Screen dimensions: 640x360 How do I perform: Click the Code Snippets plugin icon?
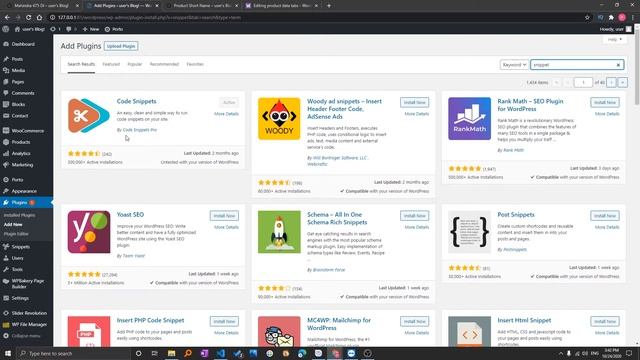[89, 116]
